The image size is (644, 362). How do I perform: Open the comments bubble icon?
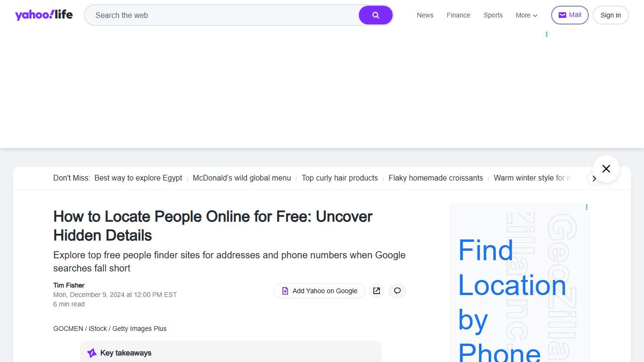tap(397, 291)
